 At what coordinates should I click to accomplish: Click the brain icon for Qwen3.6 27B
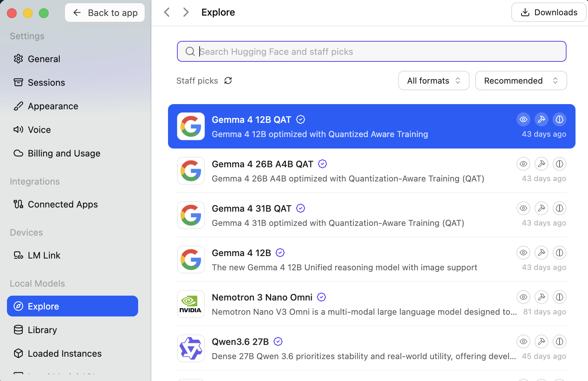560,341
